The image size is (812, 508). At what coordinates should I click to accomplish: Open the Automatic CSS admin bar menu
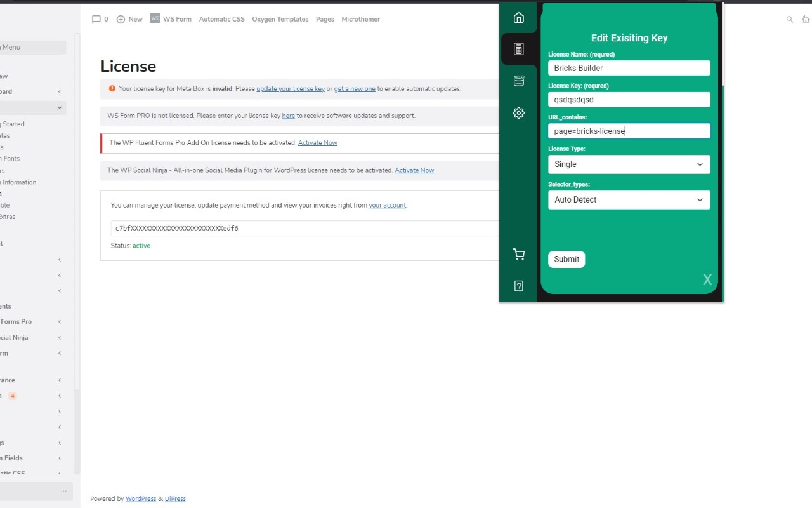point(221,19)
